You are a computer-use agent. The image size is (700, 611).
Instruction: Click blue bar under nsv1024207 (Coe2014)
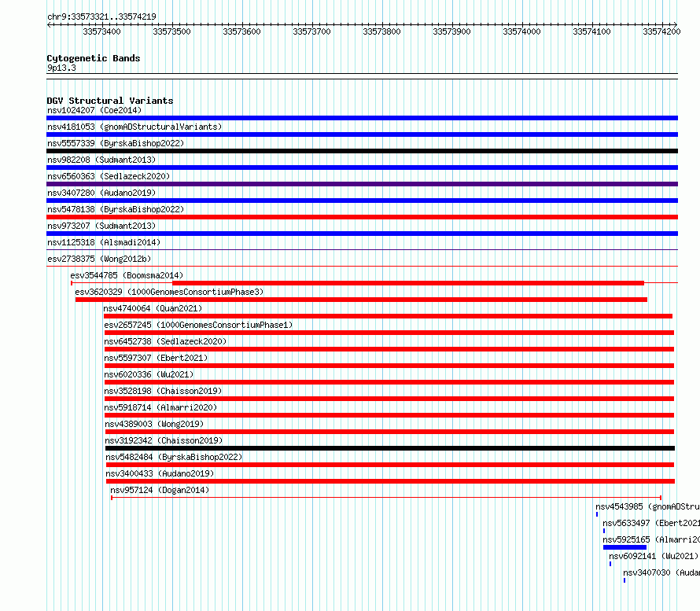tap(362, 118)
